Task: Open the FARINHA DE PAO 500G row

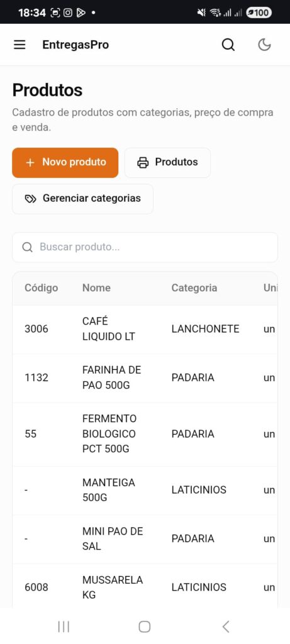Action: point(145,378)
